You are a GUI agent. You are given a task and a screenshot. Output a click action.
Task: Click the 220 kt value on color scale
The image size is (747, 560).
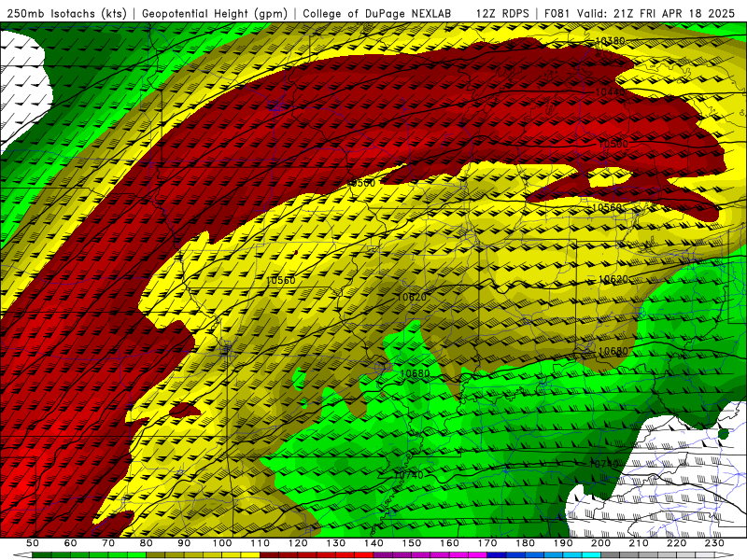coord(678,543)
